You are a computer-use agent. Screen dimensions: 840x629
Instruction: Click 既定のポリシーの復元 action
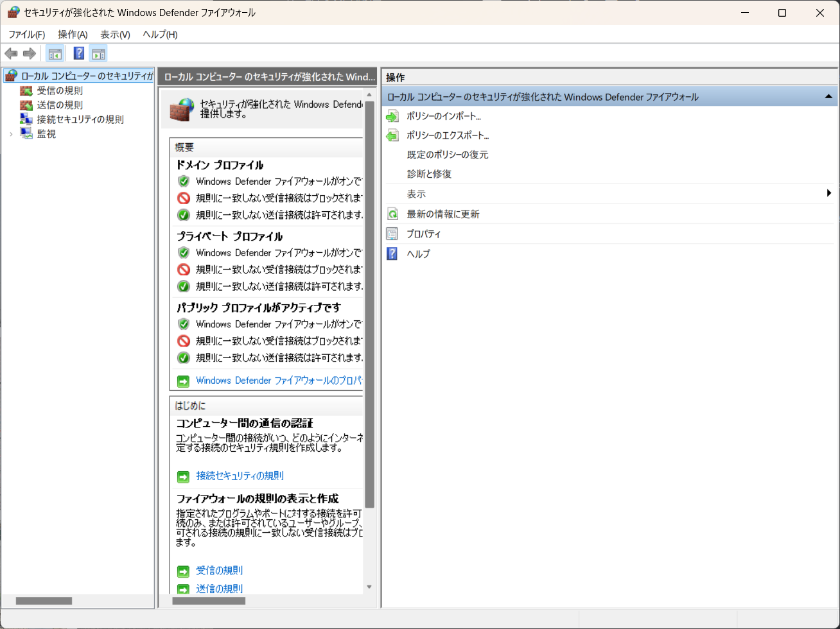[x=448, y=155]
